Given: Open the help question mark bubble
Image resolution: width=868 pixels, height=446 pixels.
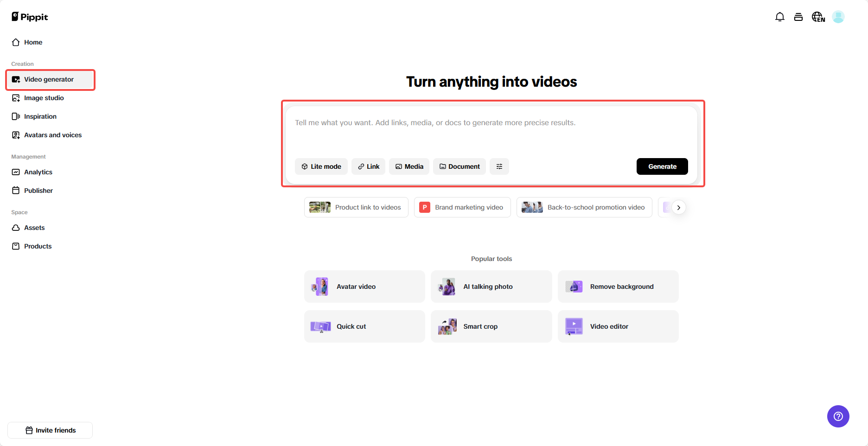Looking at the screenshot, I should [x=838, y=416].
